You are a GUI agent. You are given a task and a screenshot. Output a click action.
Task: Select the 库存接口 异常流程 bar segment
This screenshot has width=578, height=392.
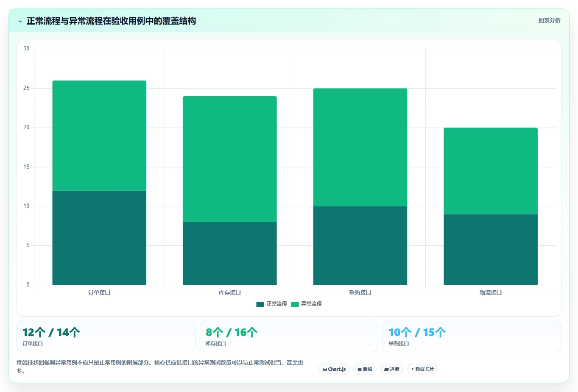pyautogui.click(x=230, y=159)
